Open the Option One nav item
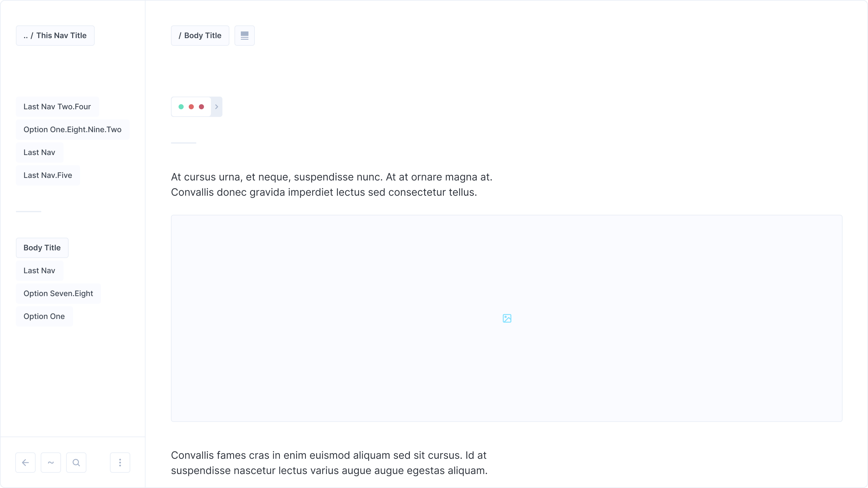The width and height of the screenshot is (868, 488). pos(44,316)
